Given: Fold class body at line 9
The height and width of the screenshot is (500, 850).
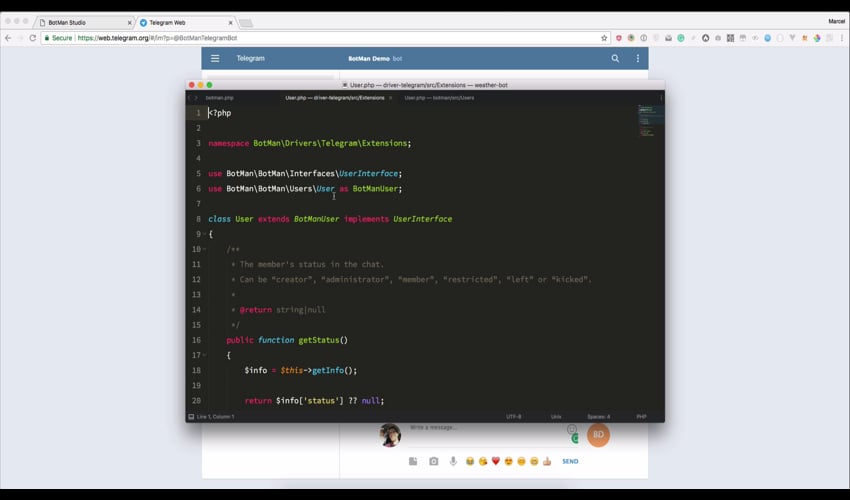Looking at the screenshot, I should 204,234.
